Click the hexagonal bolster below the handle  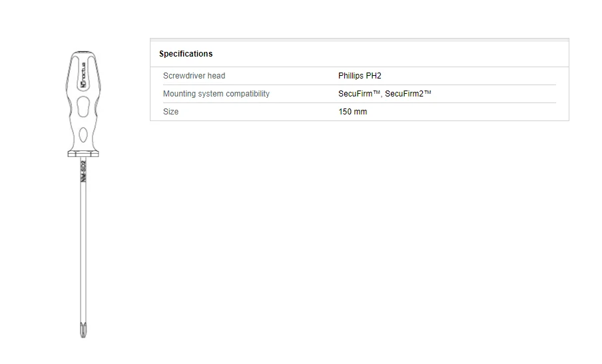point(83,154)
